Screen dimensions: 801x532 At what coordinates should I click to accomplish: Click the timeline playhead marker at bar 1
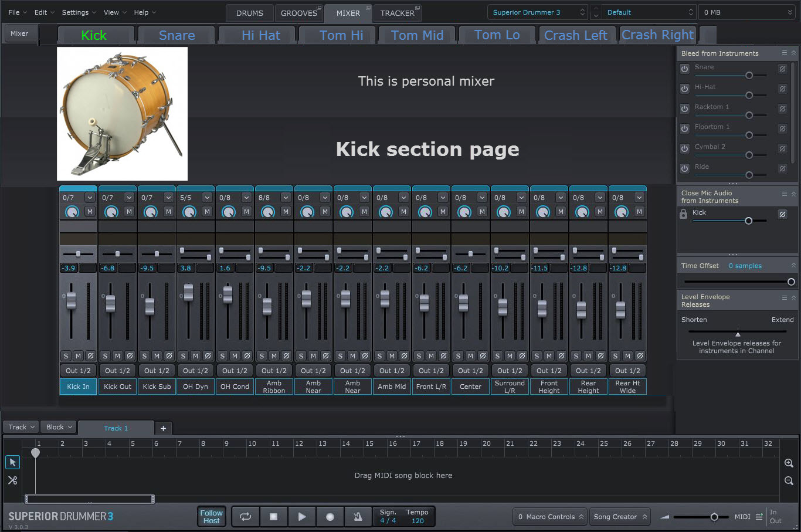(x=35, y=453)
